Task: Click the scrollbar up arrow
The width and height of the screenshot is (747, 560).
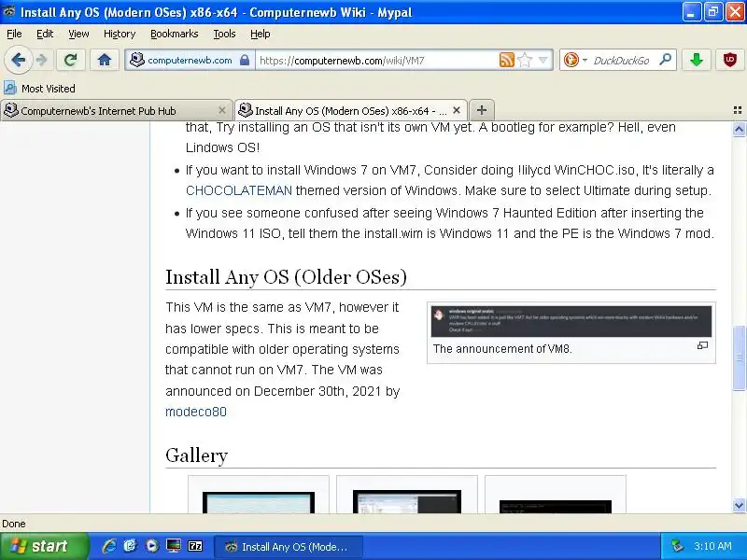Action: pos(739,129)
